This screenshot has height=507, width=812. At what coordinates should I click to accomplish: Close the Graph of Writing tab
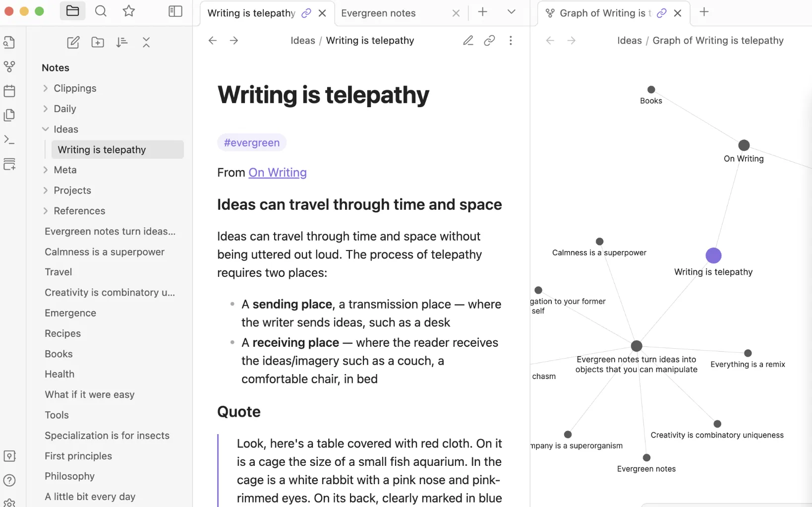[678, 13]
